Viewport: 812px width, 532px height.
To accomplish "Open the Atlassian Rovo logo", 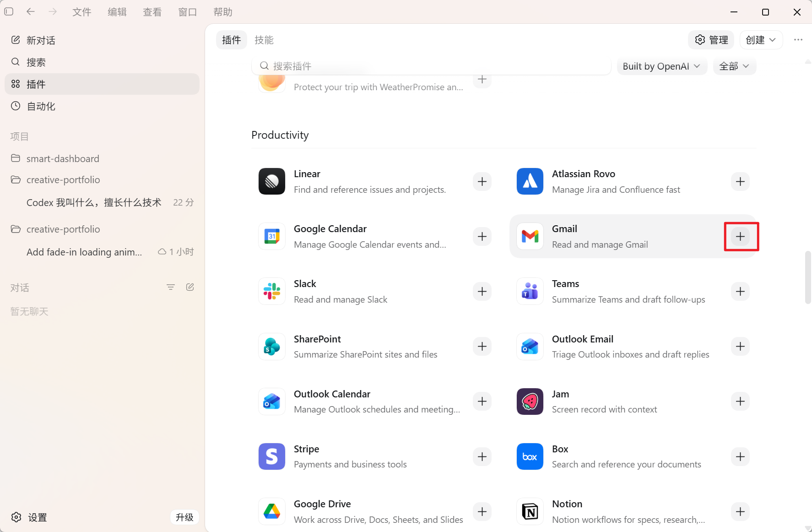I will coord(530,182).
